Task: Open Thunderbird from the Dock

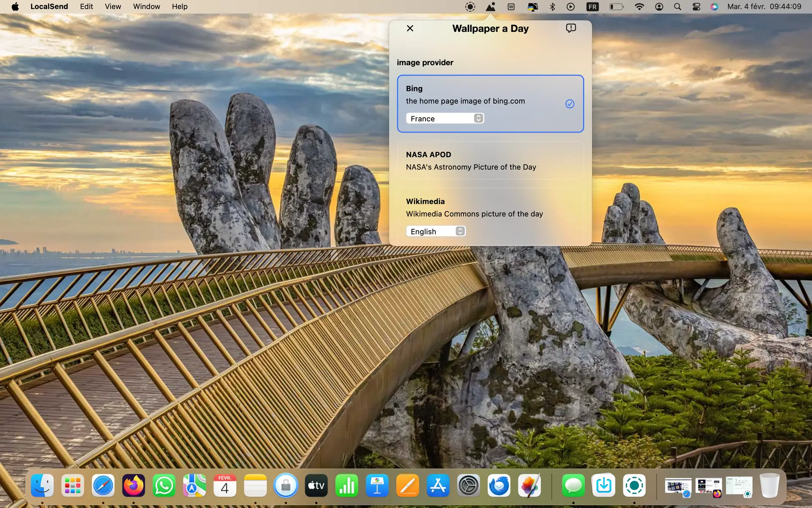Action: pos(499,485)
